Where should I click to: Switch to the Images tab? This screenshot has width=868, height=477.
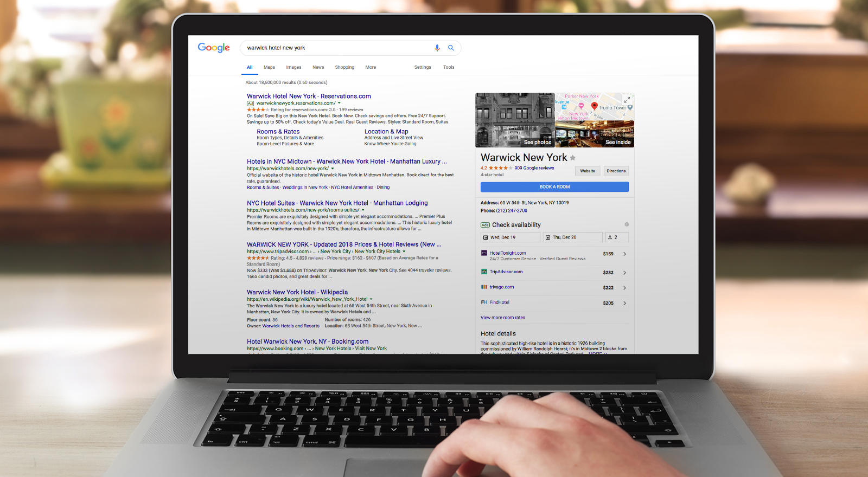[x=293, y=67]
